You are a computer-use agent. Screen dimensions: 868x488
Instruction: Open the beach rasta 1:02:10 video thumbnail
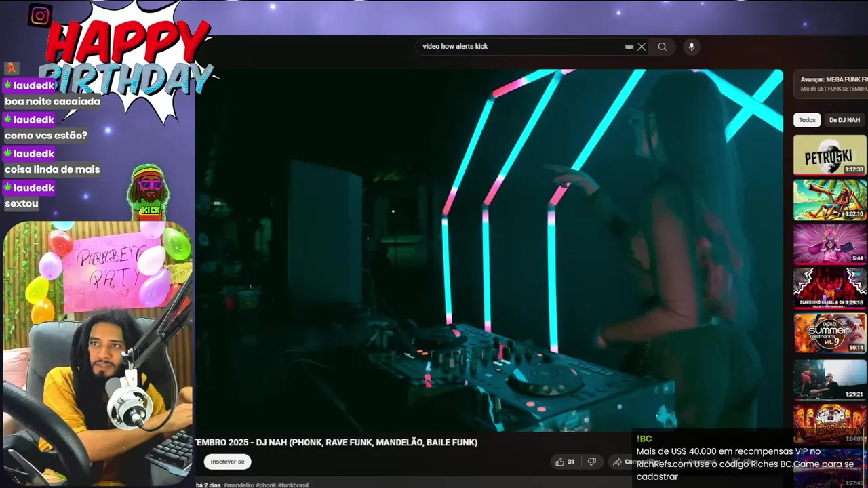pos(830,199)
